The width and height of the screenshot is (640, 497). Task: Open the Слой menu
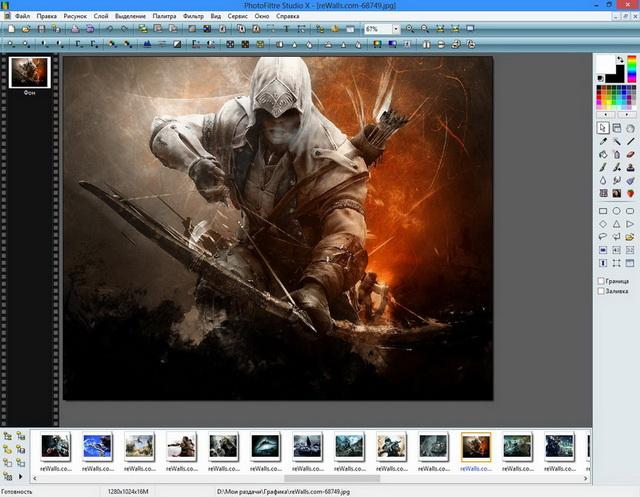(x=101, y=16)
